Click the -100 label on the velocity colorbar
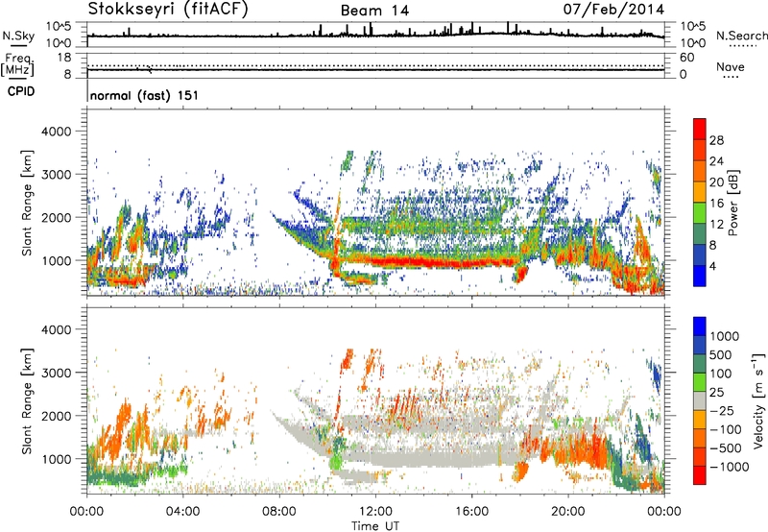The width and height of the screenshot is (768, 532). [726, 429]
